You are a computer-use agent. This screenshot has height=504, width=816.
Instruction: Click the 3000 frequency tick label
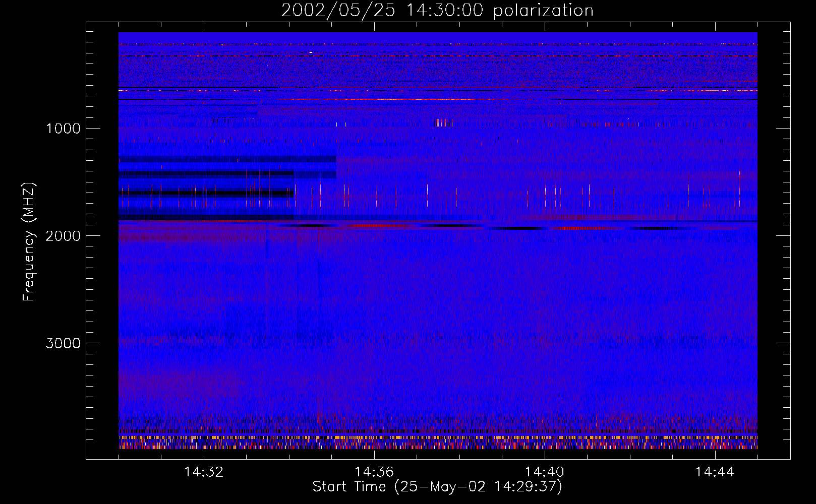pos(64,343)
